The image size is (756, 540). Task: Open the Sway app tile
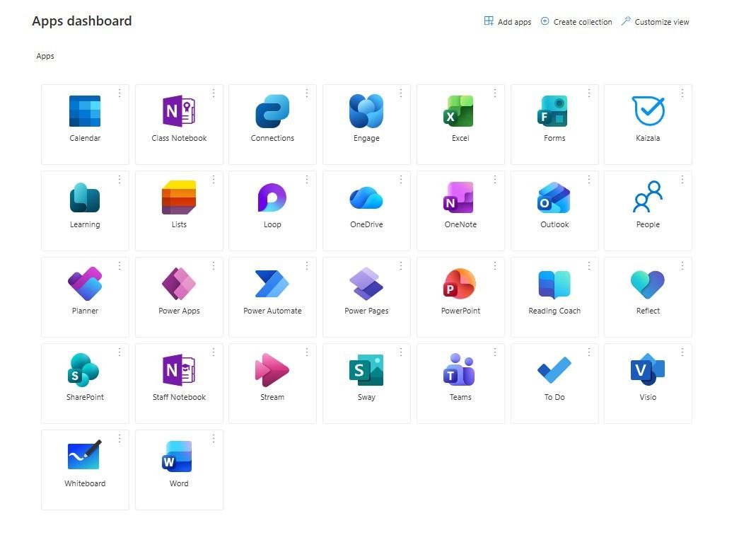pyautogui.click(x=366, y=379)
